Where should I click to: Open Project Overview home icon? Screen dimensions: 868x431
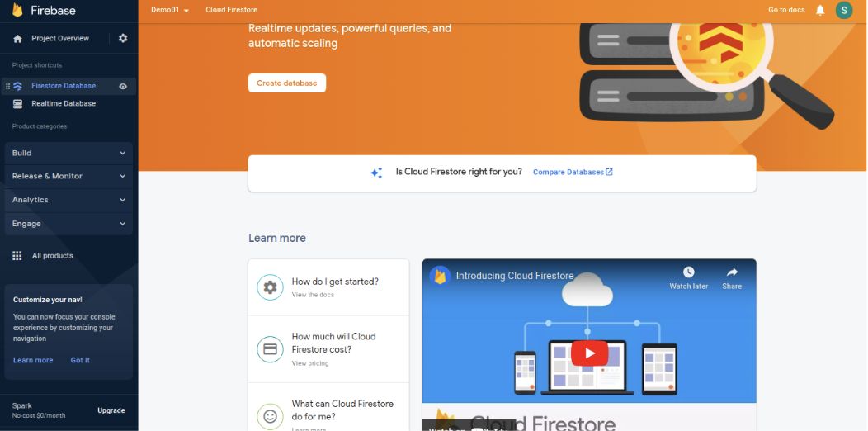17,39
